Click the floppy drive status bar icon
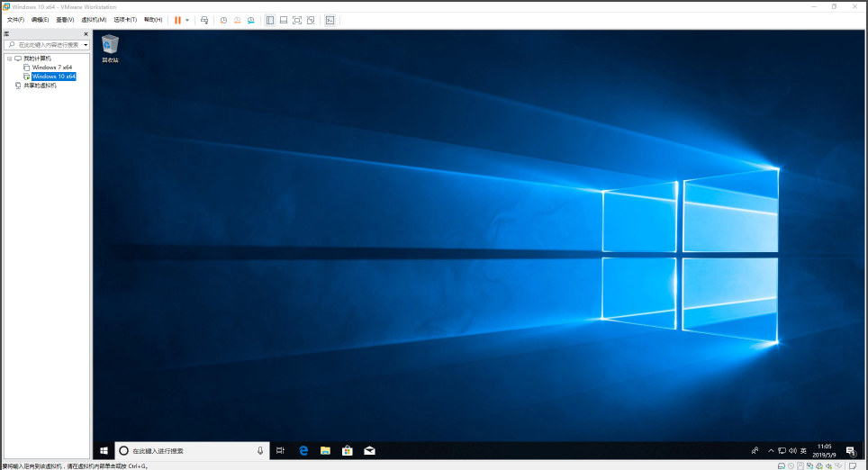Viewport: 868px width, 470px height. 800,466
